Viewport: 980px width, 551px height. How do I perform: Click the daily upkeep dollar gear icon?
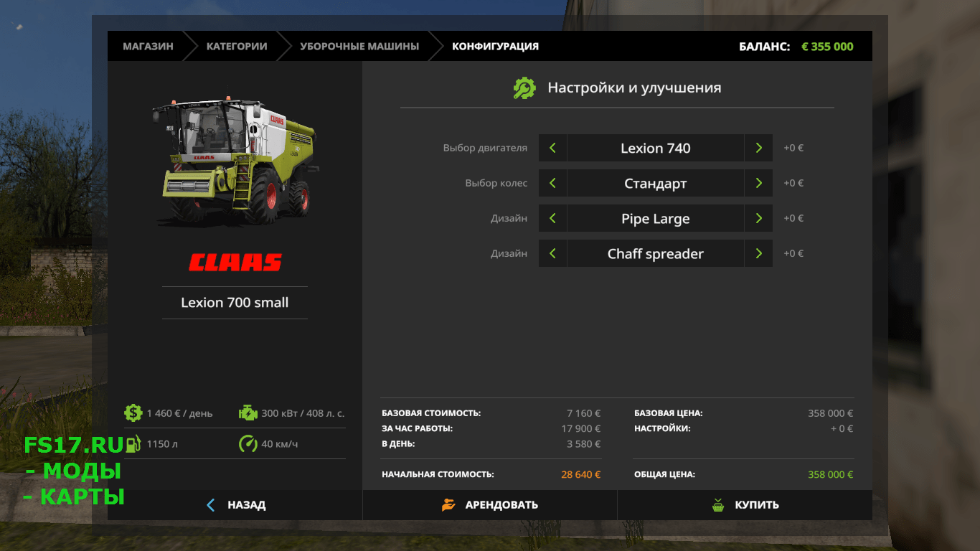(133, 413)
